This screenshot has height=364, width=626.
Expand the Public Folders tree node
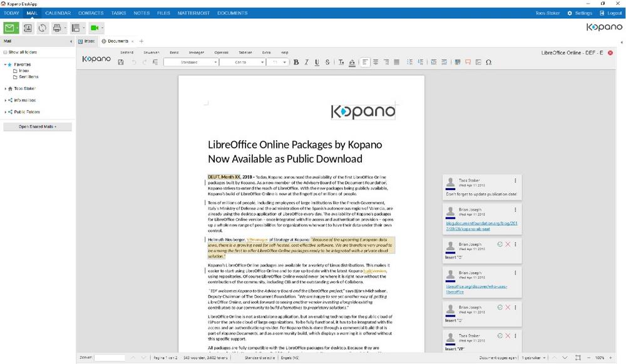click(x=5, y=112)
